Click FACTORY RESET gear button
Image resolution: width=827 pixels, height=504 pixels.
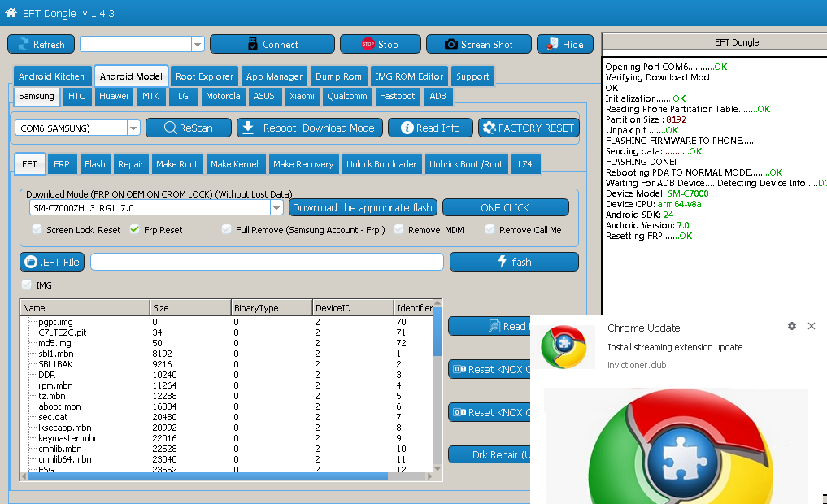(529, 128)
